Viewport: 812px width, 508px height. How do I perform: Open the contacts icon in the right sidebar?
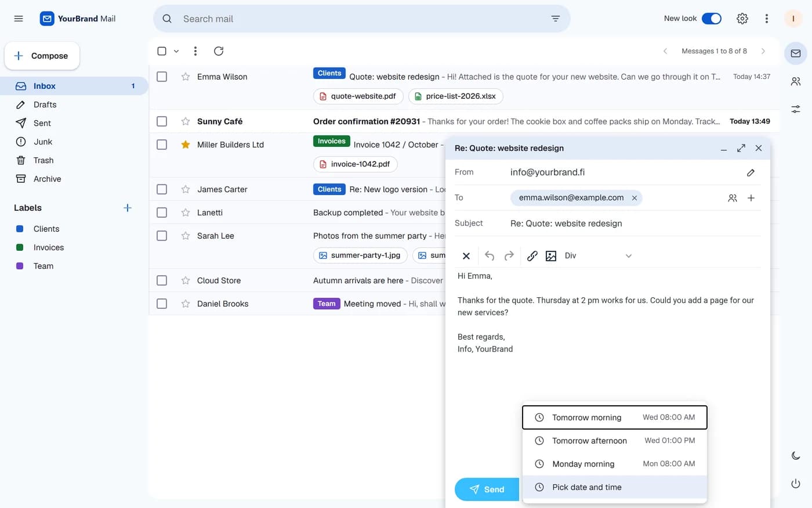pyautogui.click(x=796, y=81)
